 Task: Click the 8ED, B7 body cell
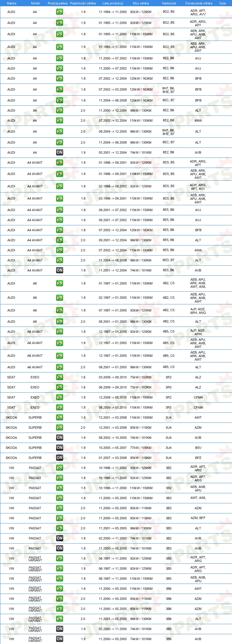[x=169, y=260]
